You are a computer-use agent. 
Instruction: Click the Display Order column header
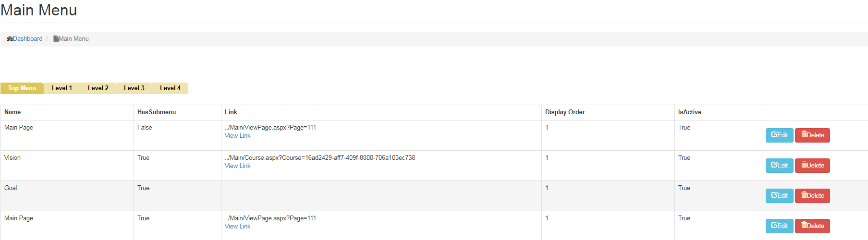coord(564,112)
